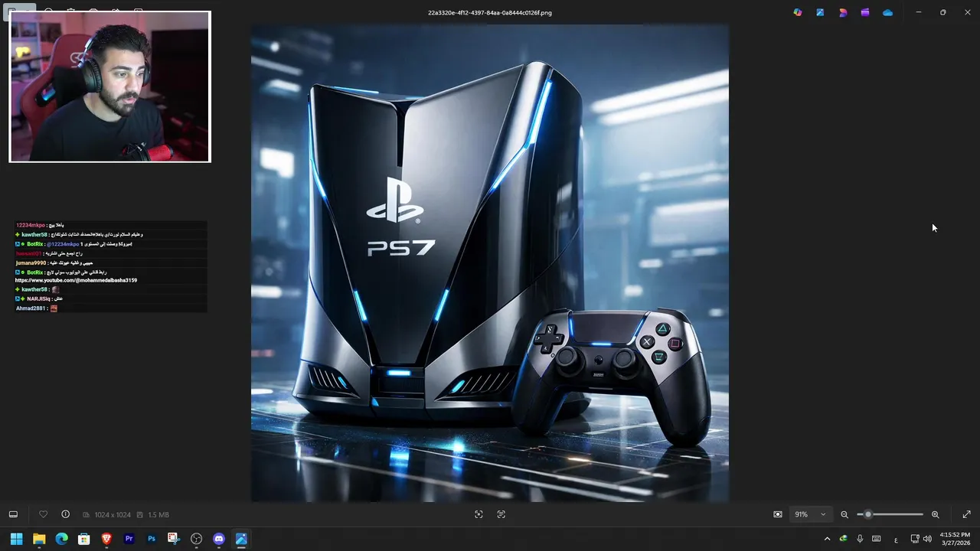Switch to Adobe Premiere Pro
Viewport: 980px width, 551px height.
129,539
